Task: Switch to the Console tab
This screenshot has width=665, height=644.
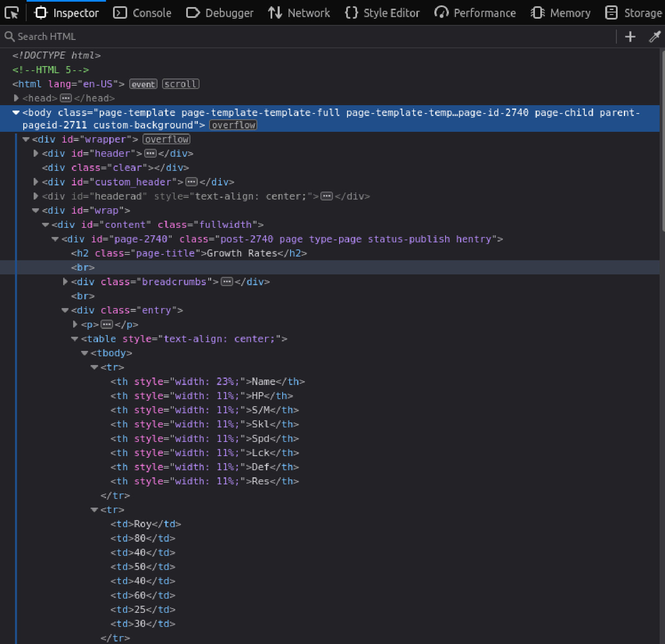Action: (x=143, y=13)
